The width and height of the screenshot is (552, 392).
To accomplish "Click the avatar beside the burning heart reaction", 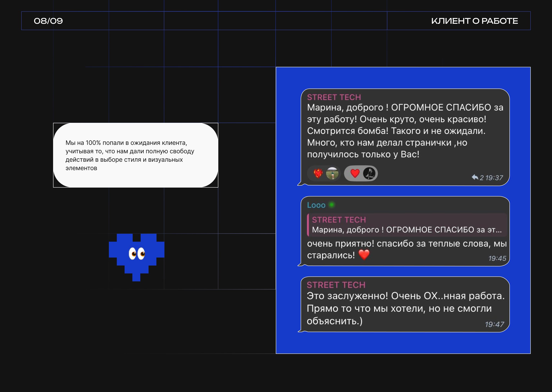I will coord(332,173).
